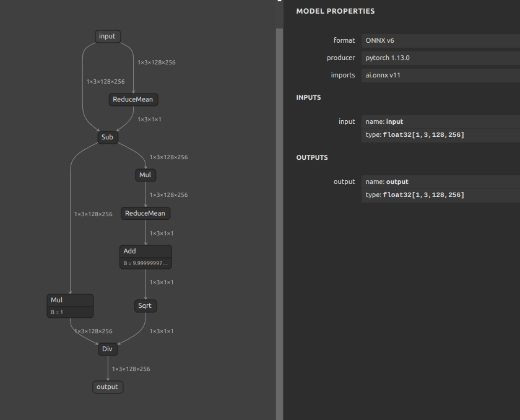Click the 1×3×1×1 edge label between ReduceMean and Add
The image size is (520, 420).
[162, 234]
